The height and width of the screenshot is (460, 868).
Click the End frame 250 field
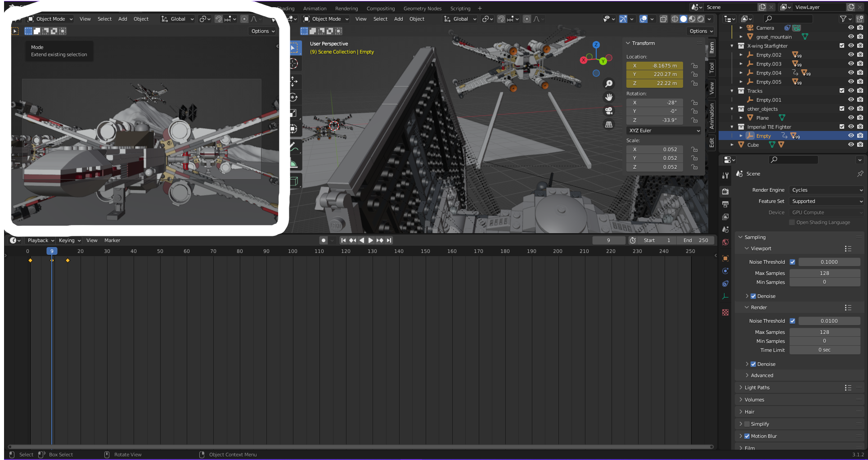[x=696, y=240]
